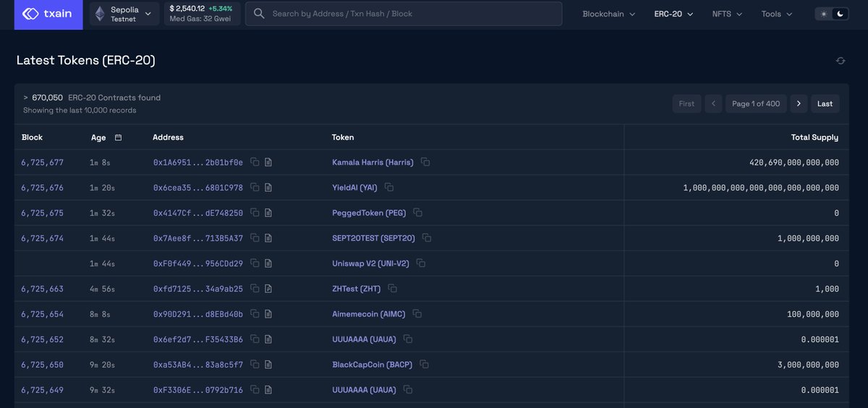Viewport: 868px width, 408px height.
Task: Toggle Age column date format calendar icon
Action: tap(118, 137)
